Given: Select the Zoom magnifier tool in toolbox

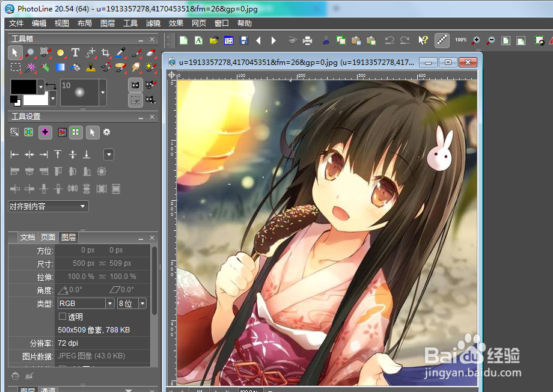Looking at the screenshot, I should pos(30,52).
